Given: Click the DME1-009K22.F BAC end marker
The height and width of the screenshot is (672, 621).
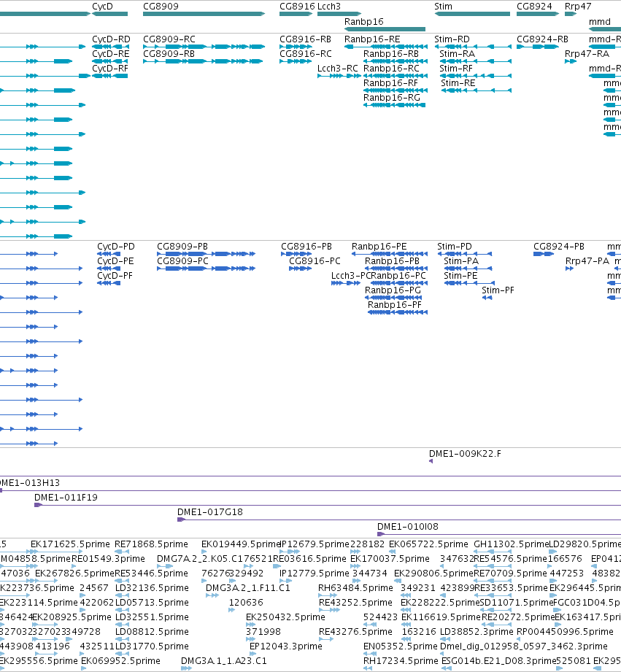Looking at the screenshot, I should point(431,461).
